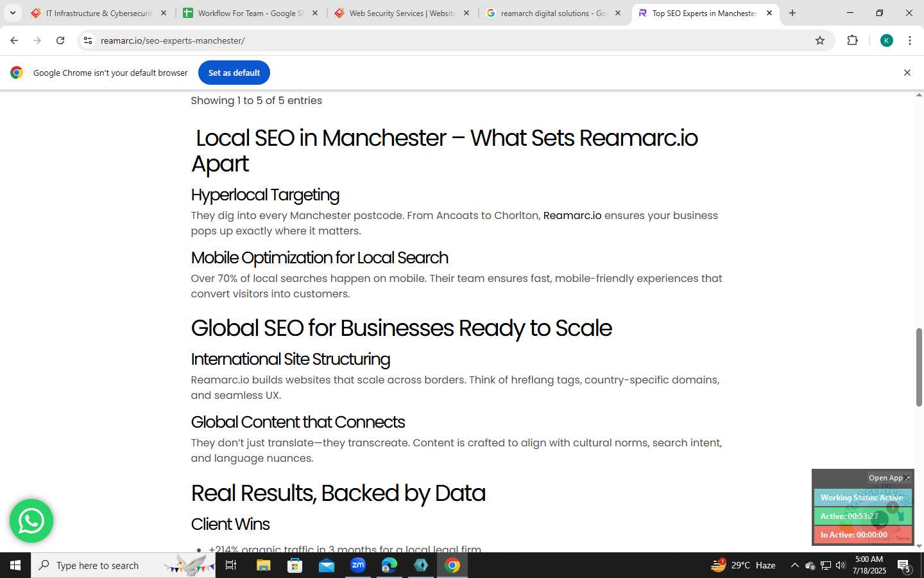Click Working Status: Active indicator

(x=862, y=498)
